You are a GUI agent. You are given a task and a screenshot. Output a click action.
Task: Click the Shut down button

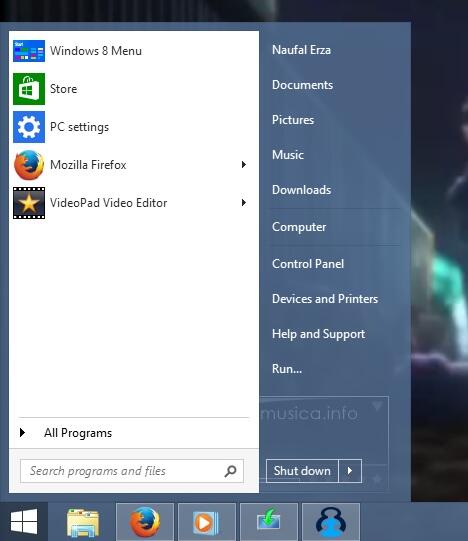coord(302,471)
